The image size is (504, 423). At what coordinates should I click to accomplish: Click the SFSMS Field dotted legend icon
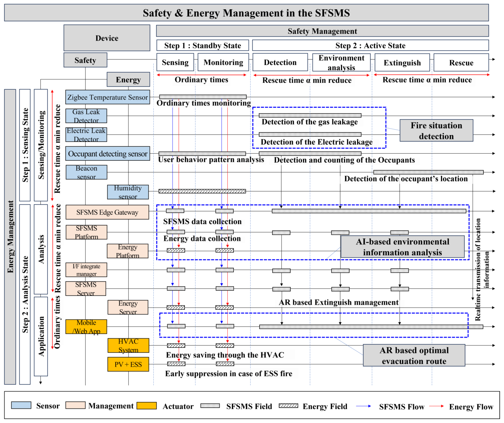[x=210, y=405]
